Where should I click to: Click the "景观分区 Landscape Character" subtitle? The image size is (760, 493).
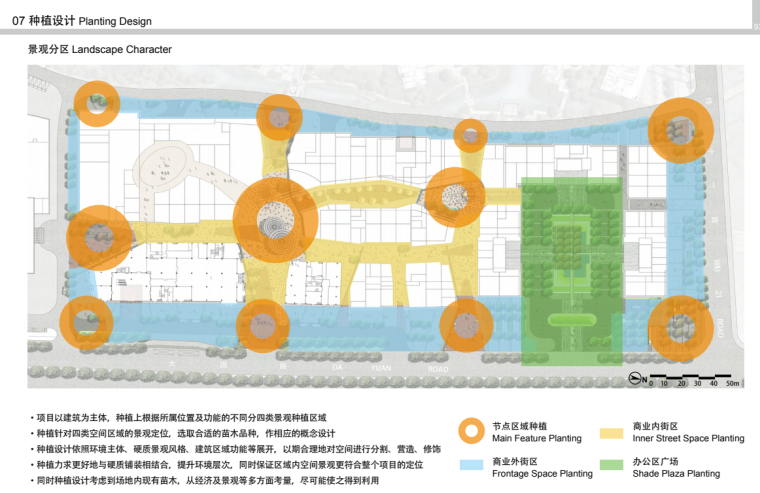100,49
